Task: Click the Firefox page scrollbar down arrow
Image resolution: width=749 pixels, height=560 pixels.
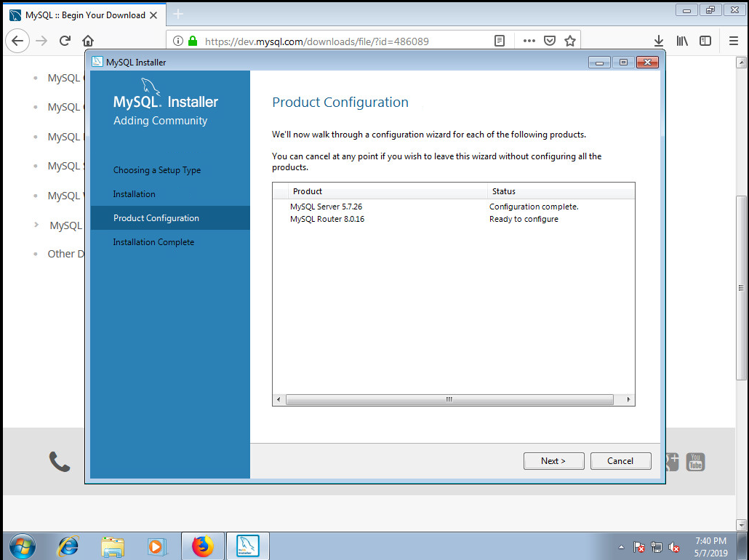Action: [x=741, y=524]
